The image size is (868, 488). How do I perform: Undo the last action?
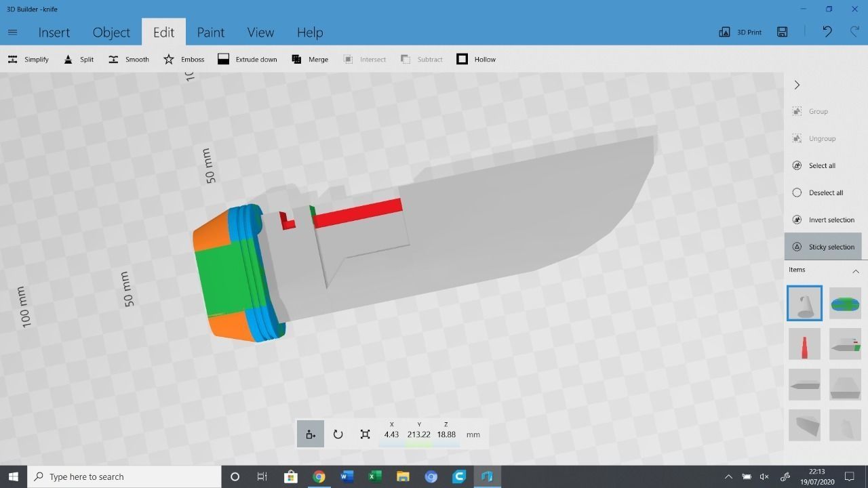tap(827, 32)
